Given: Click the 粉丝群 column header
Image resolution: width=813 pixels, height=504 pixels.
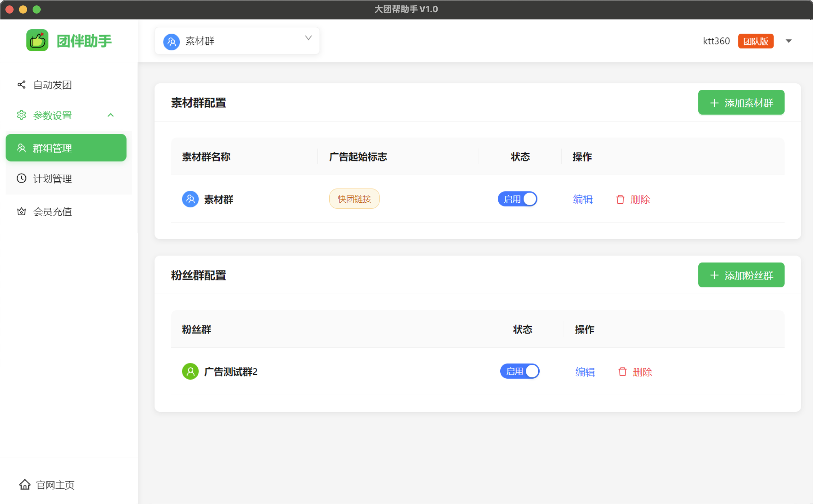Looking at the screenshot, I should click(x=196, y=329).
